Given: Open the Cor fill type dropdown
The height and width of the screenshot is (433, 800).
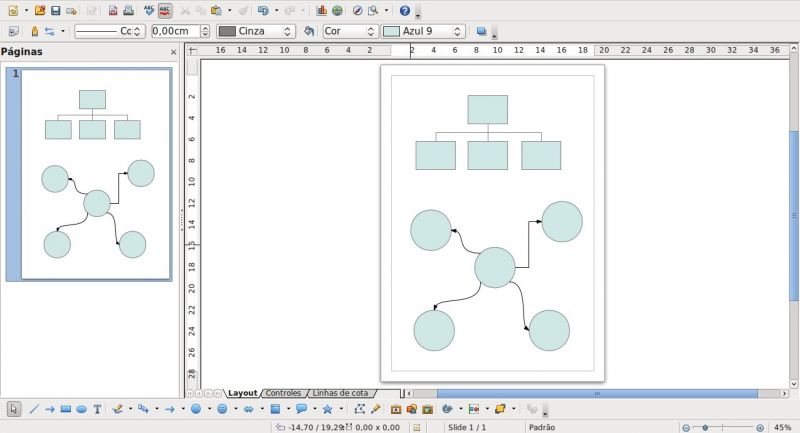Looking at the screenshot, I should point(351,31).
